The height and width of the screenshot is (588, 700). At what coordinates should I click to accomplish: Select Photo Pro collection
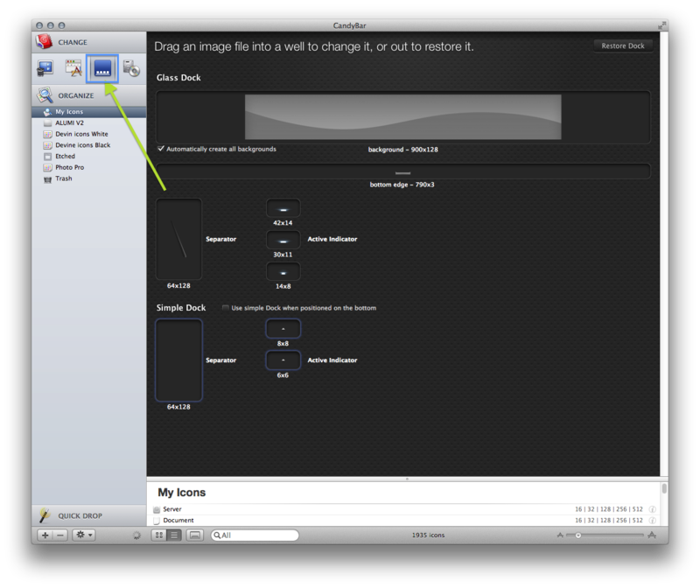89,167
